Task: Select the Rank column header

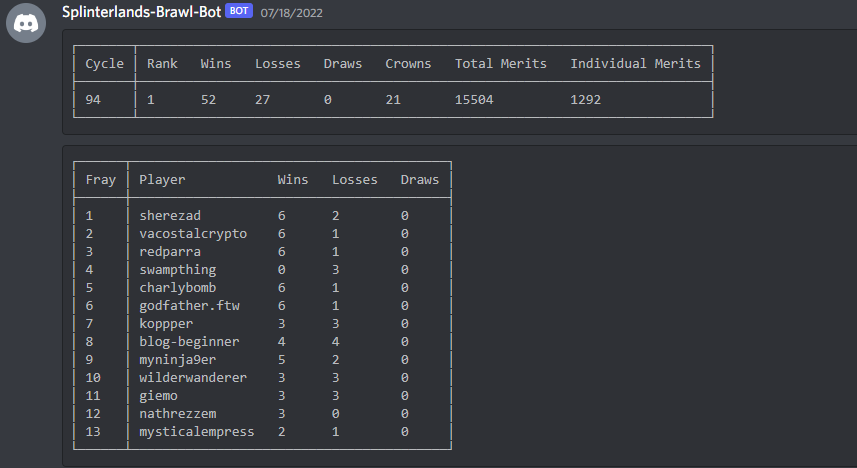Action: [162, 63]
